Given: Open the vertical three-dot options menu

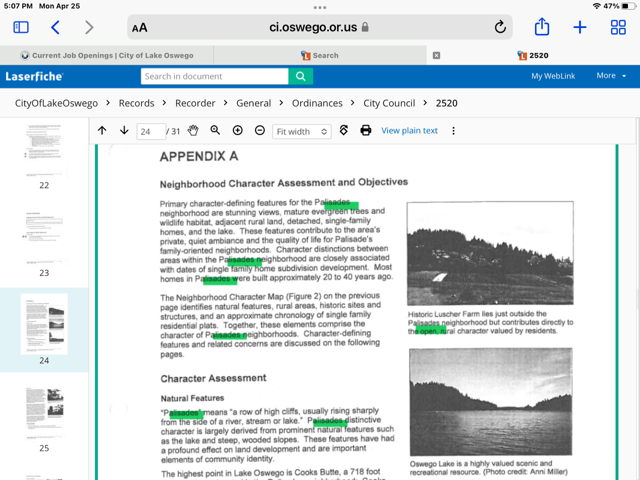Looking at the screenshot, I should pyautogui.click(x=453, y=131).
